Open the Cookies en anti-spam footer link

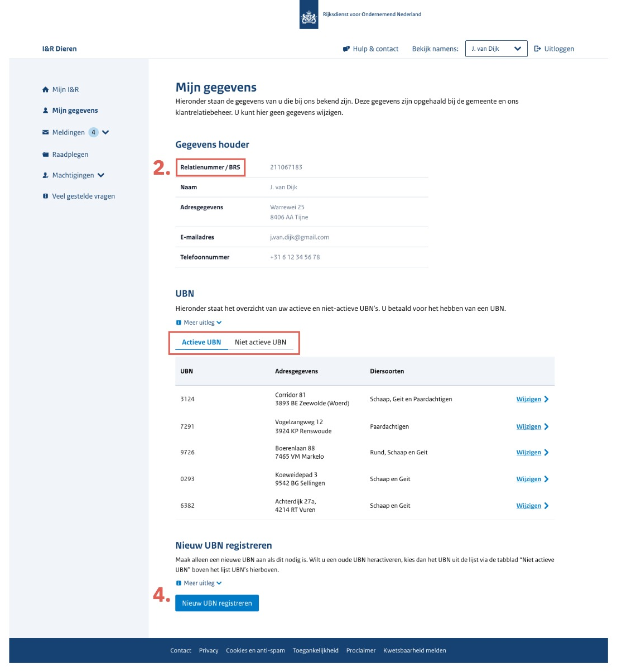[x=256, y=651]
